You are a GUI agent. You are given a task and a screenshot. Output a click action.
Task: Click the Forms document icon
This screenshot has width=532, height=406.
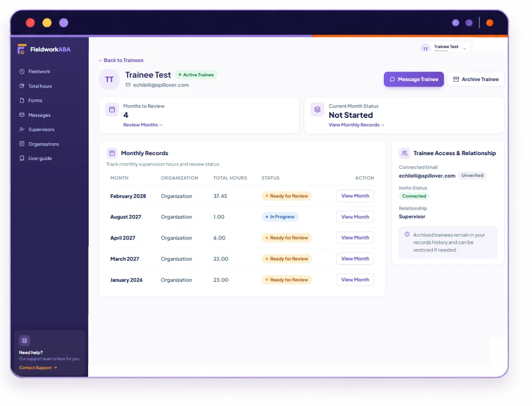click(x=22, y=101)
